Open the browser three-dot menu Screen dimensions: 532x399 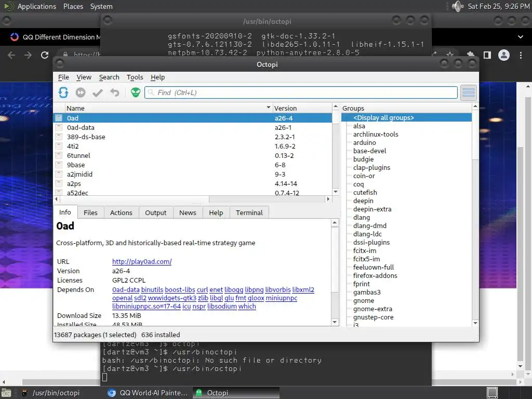point(521,55)
